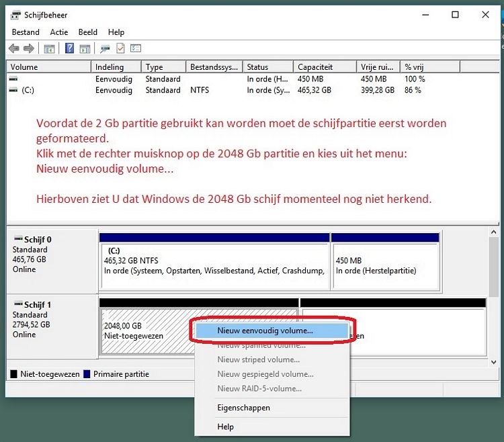The width and height of the screenshot is (504, 442).
Task: Click the 465,32 GB capacity cell
Action: coord(314,90)
